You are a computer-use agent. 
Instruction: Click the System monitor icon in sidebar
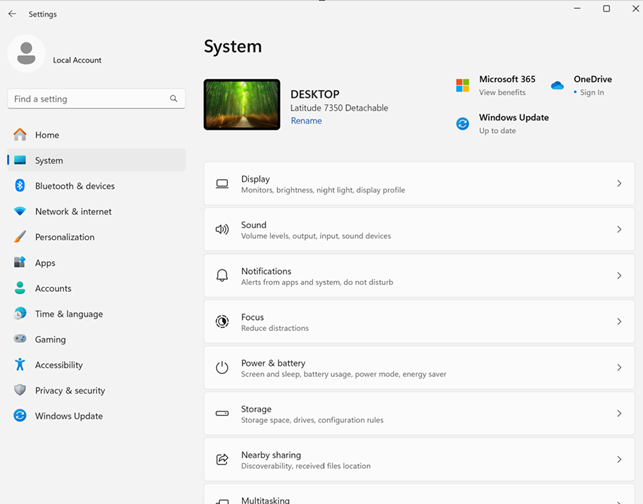click(20, 160)
